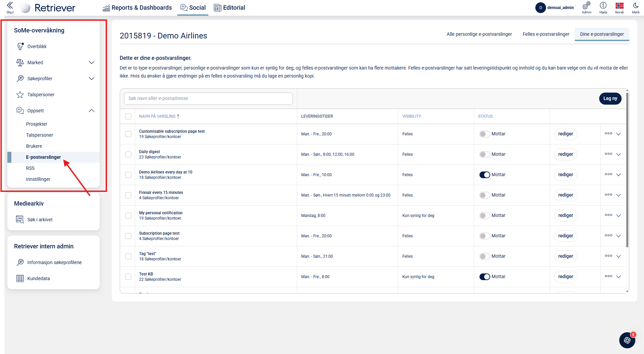Open Reports & Dashboards menu
Screen dimensions: 644x354
137,8
